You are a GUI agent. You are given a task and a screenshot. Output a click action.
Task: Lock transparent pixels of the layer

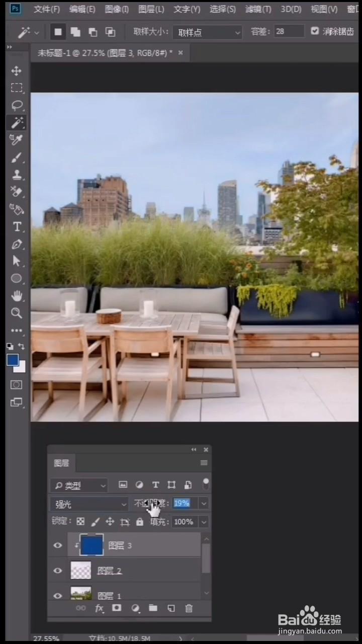[80, 522]
